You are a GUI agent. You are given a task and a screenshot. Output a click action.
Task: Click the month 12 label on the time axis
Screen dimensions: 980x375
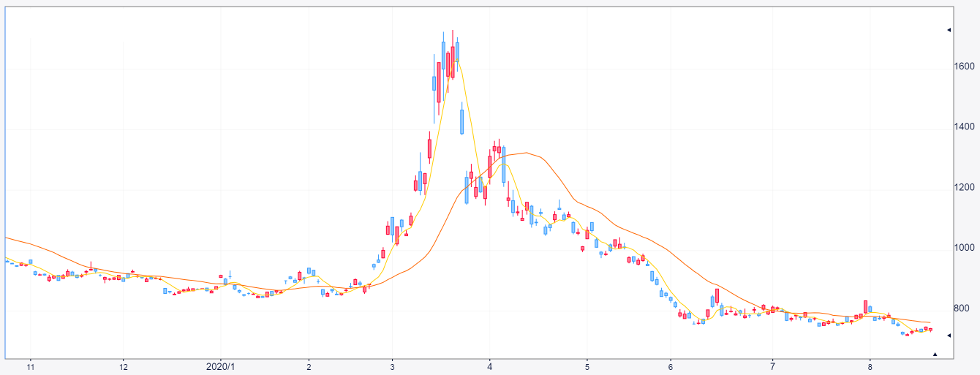(x=124, y=366)
